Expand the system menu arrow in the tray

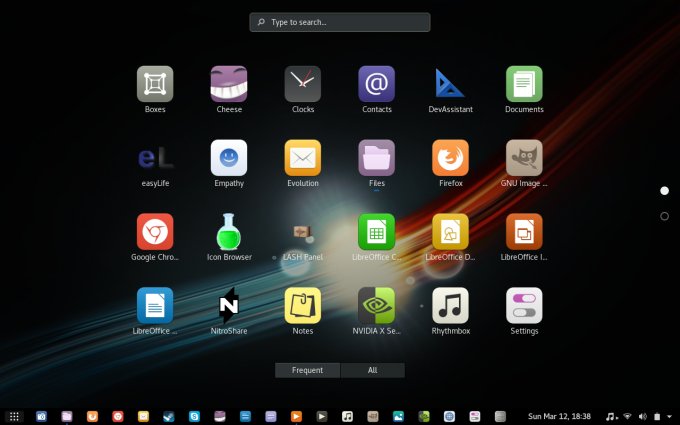669,417
